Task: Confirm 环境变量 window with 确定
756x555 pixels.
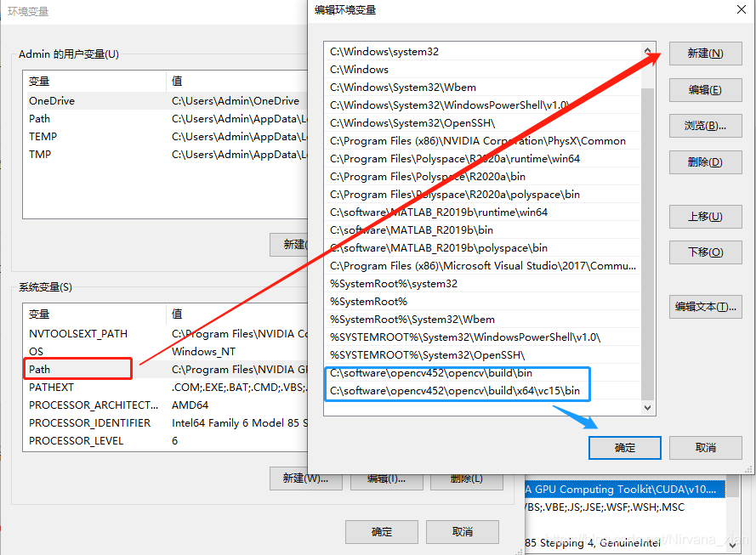Action: [382, 532]
